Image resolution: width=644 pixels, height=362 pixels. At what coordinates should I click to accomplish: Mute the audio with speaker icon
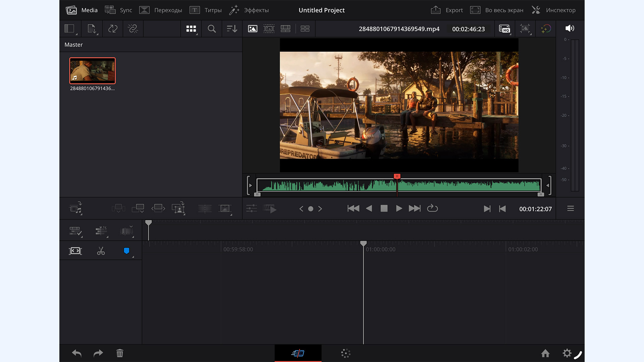pyautogui.click(x=570, y=28)
